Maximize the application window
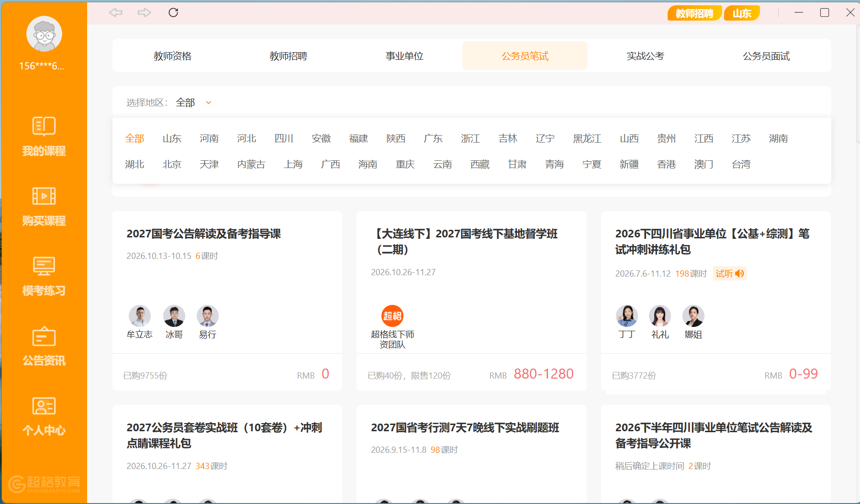The height and width of the screenshot is (504, 860). click(825, 12)
